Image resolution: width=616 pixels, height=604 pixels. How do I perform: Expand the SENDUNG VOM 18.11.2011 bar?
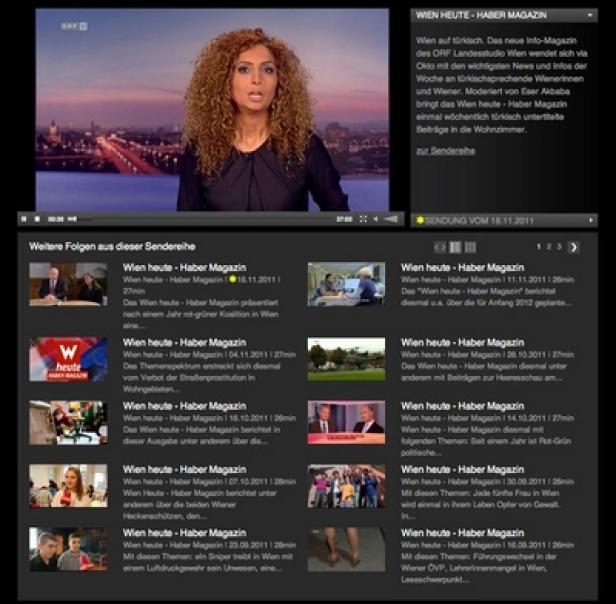[504, 220]
